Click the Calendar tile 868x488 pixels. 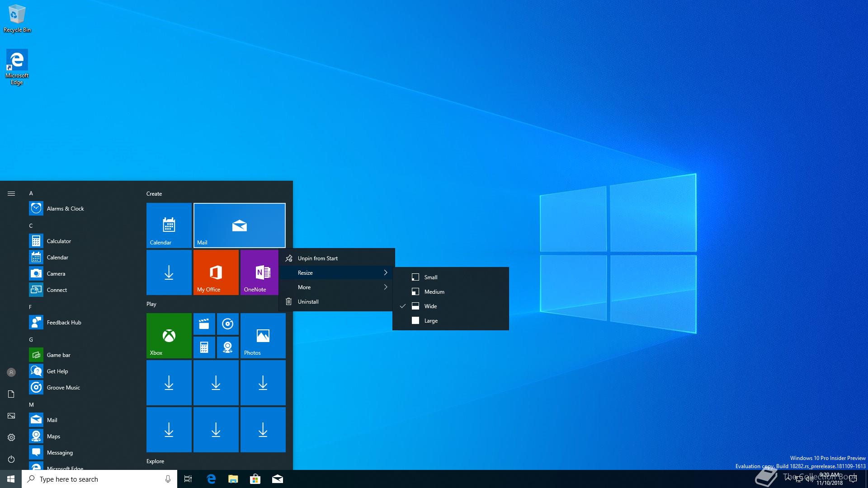(169, 225)
